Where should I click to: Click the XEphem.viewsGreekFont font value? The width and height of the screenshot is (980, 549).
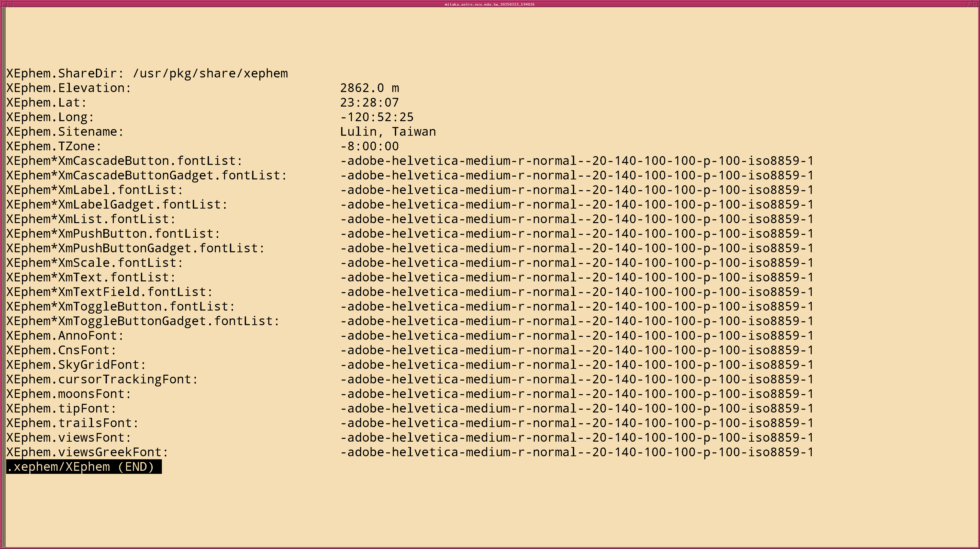point(577,452)
